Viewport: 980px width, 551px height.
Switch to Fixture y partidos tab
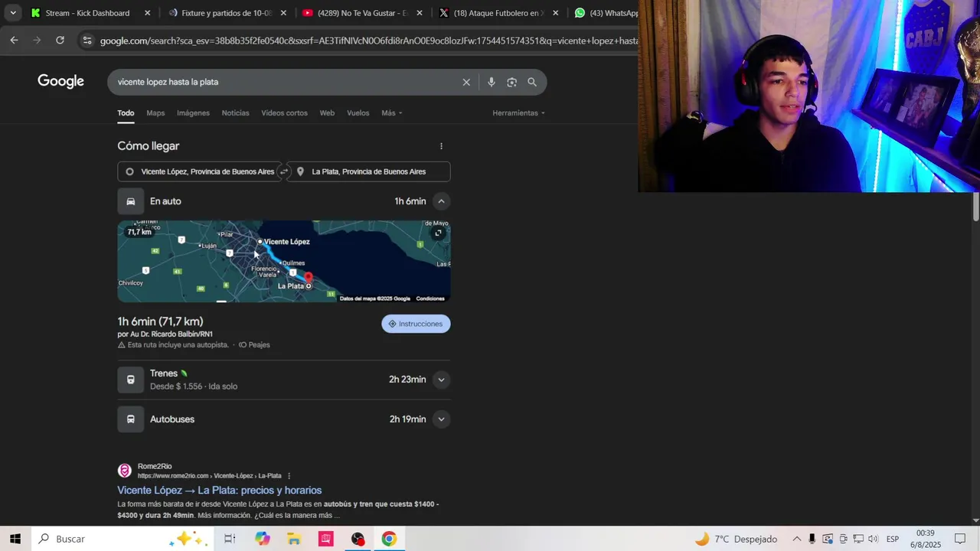tap(227, 13)
